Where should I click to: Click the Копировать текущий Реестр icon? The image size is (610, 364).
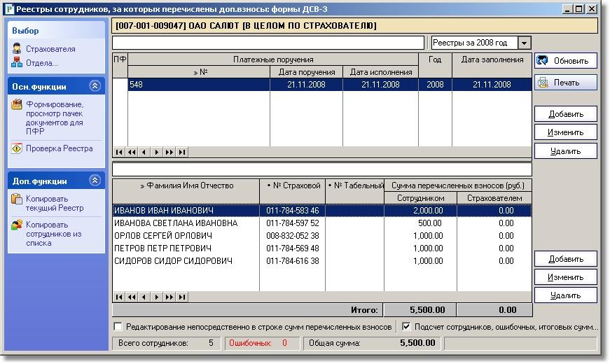coord(17,199)
